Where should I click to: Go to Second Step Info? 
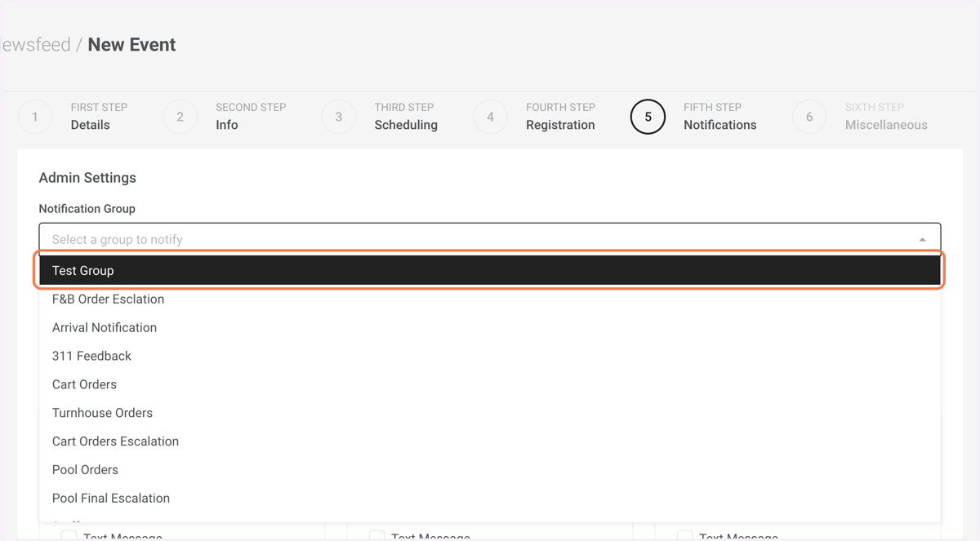[251, 117]
